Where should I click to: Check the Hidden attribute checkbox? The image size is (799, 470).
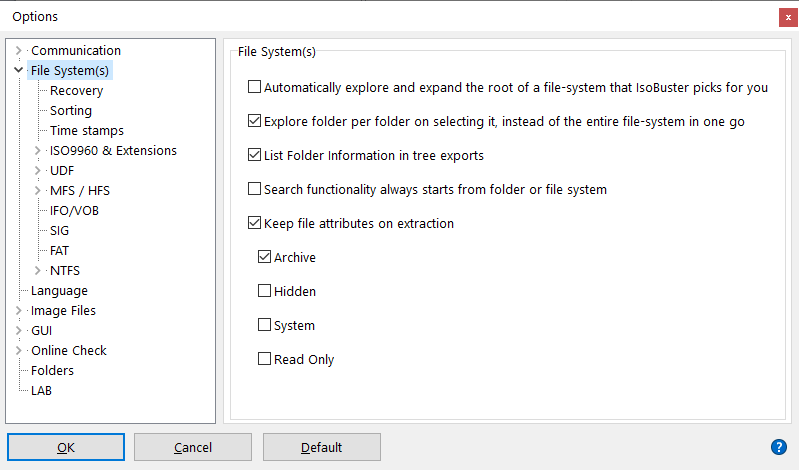[x=264, y=291]
